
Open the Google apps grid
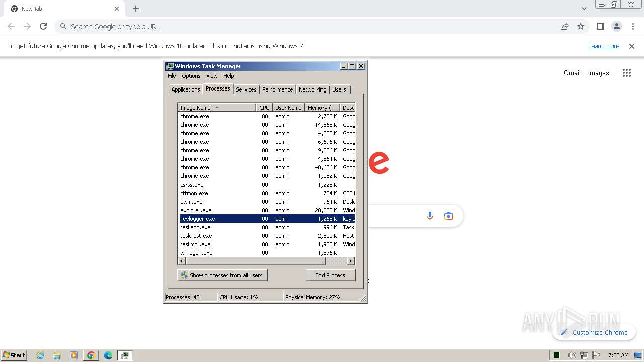[x=626, y=73]
